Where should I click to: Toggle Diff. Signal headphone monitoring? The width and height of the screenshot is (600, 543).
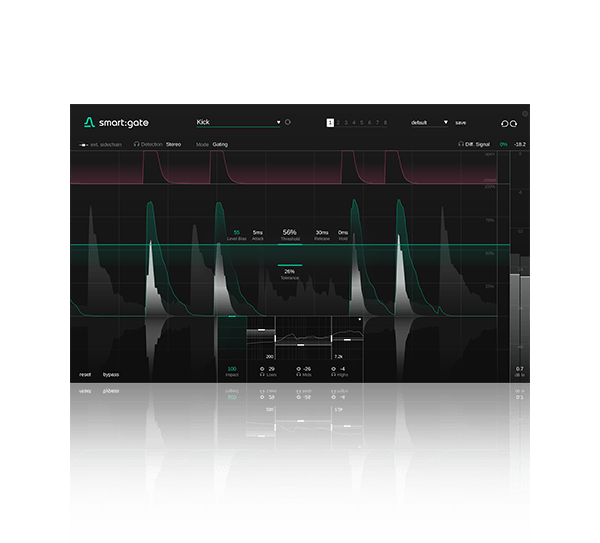461,144
